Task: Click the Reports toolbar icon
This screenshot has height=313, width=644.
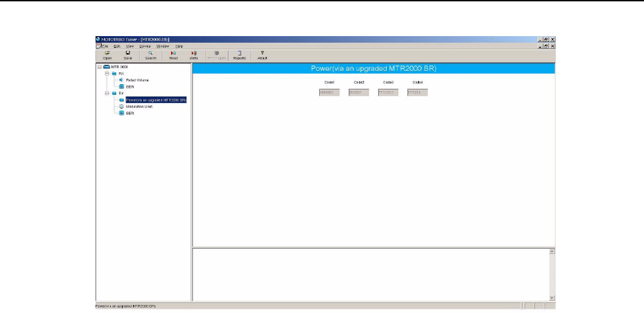Action: click(239, 53)
